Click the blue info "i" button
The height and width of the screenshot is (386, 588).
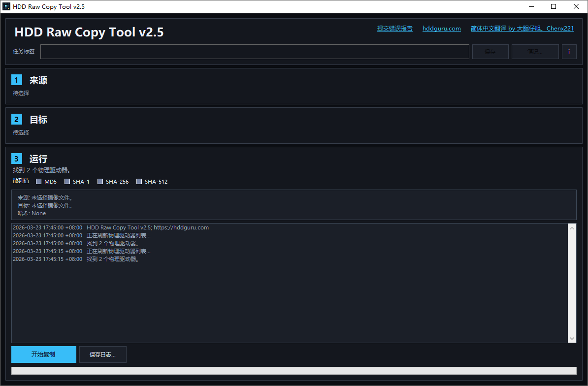[569, 51]
